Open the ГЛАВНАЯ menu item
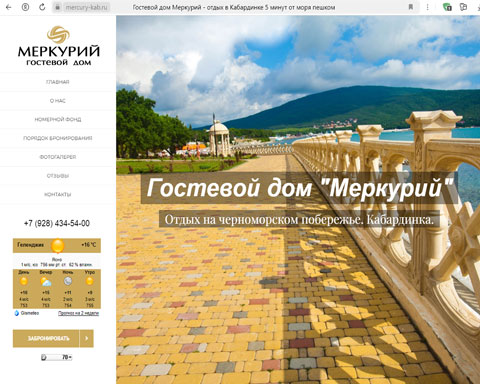This screenshot has height=384, width=480. (58, 82)
